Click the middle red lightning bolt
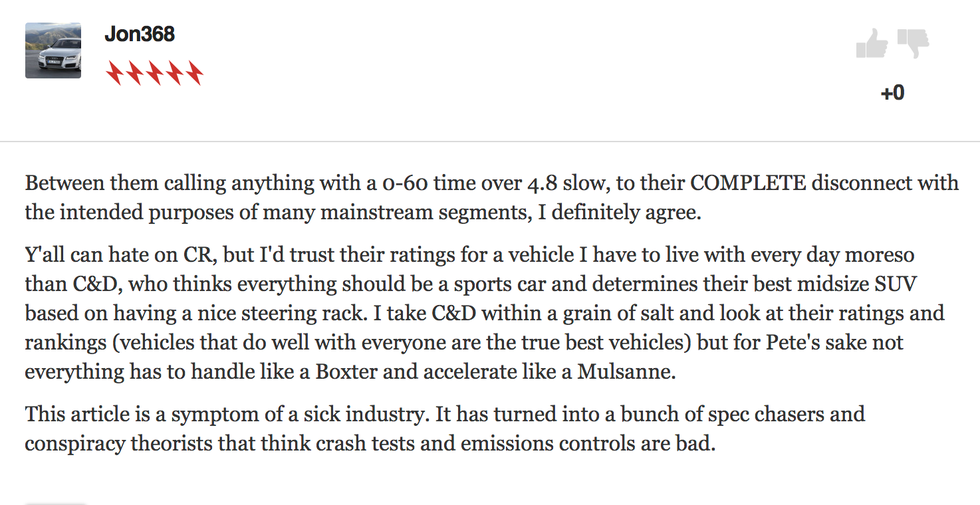 (x=154, y=73)
